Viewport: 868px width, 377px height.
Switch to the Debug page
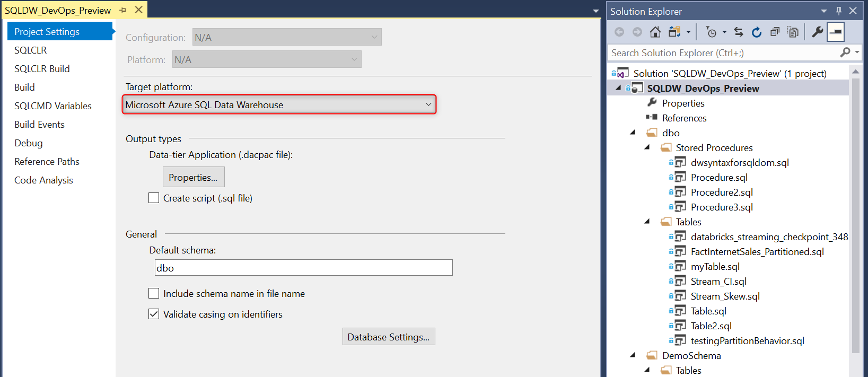tap(29, 143)
